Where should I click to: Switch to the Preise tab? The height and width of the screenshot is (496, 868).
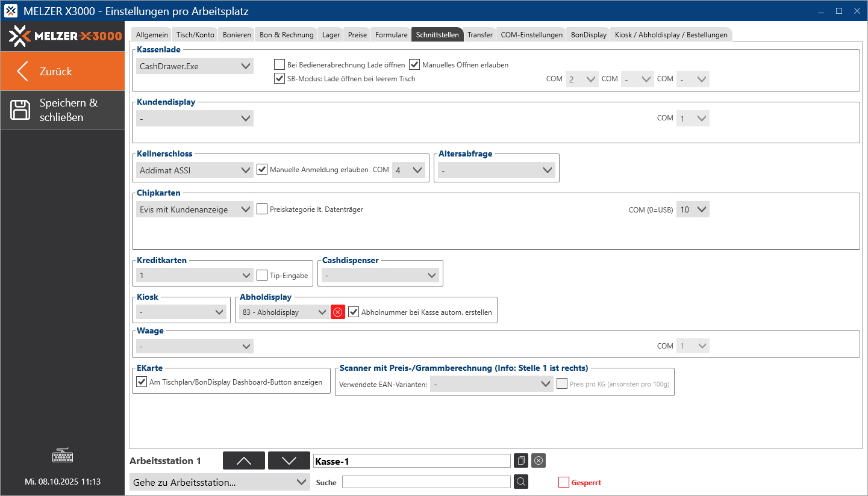tap(357, 35)
